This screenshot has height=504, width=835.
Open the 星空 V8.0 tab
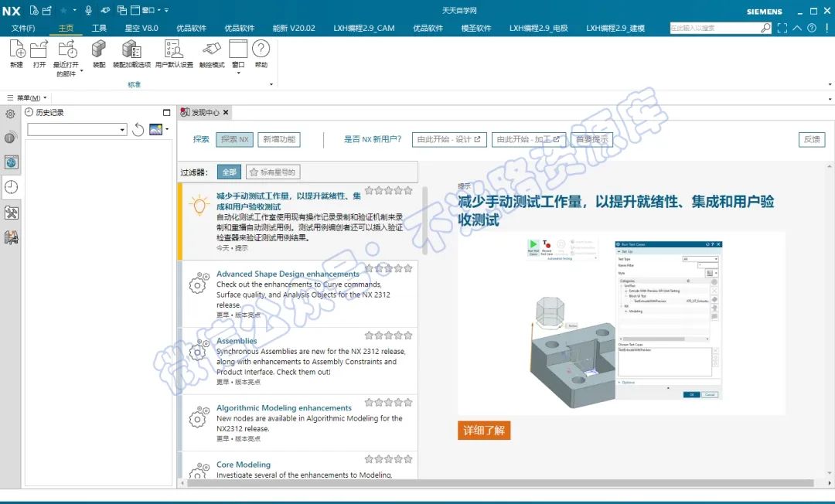pyautogui.click(x=141, y=28)
